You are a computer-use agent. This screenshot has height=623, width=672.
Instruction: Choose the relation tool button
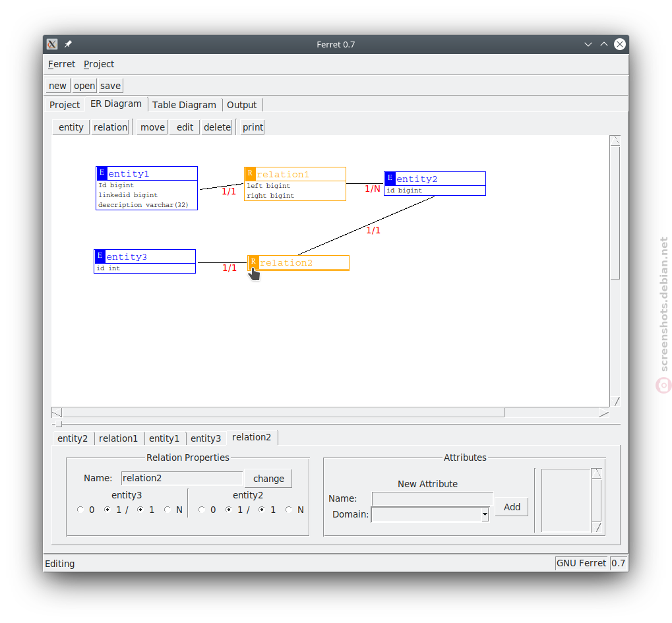pyautogui.click(x=111, y=127)
